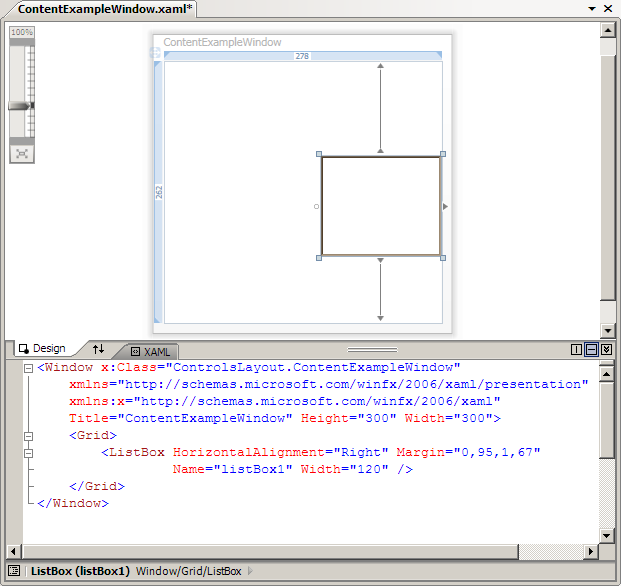Image resolution: width=621 pixels, height=586 pixels.
Task: Switch to vertical split view
Action: pos(577,349)
